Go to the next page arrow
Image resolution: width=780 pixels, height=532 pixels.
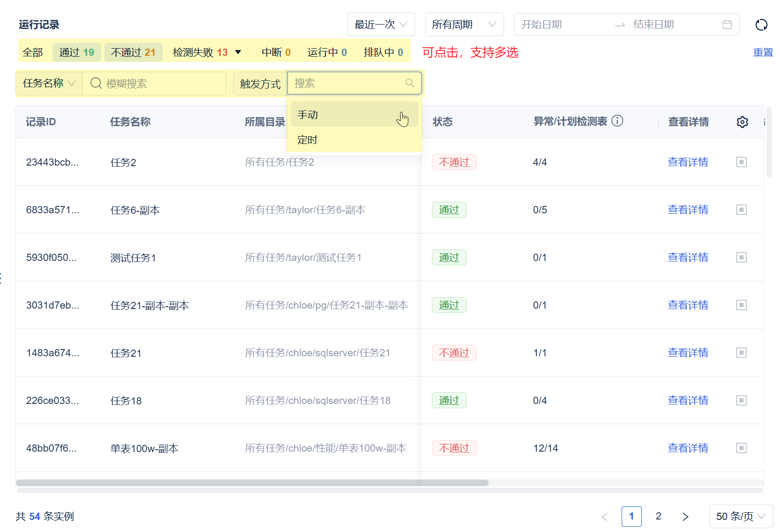pyautogui.click(x=685, y=517)
